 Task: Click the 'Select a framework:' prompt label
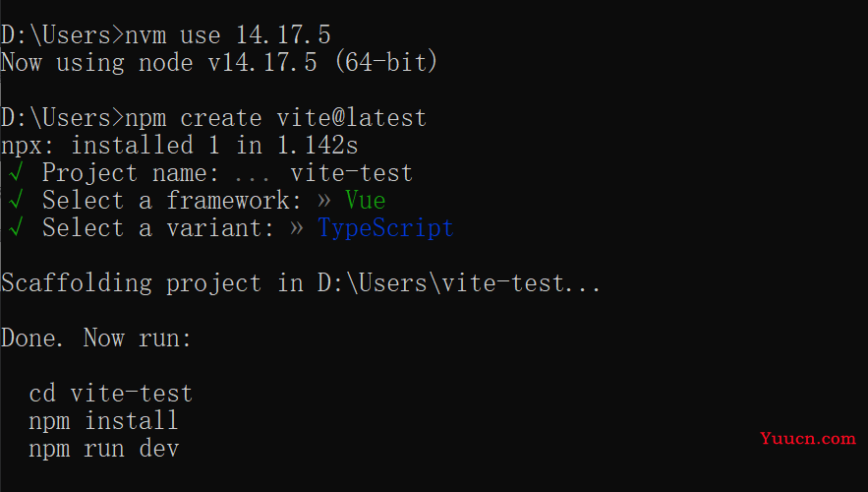[x=172, y=201]
